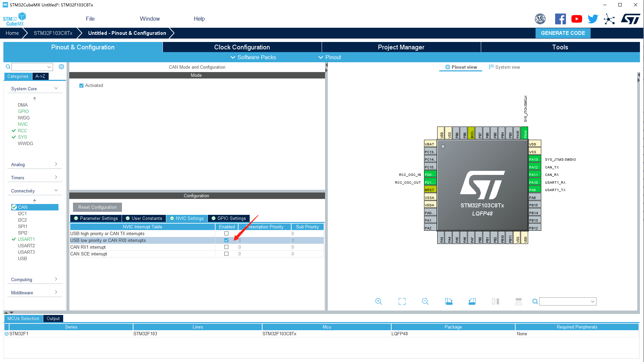Open the NVIC Settings tab in Configuration
Viewport: 644px width, 362px height.
[187, 218]
